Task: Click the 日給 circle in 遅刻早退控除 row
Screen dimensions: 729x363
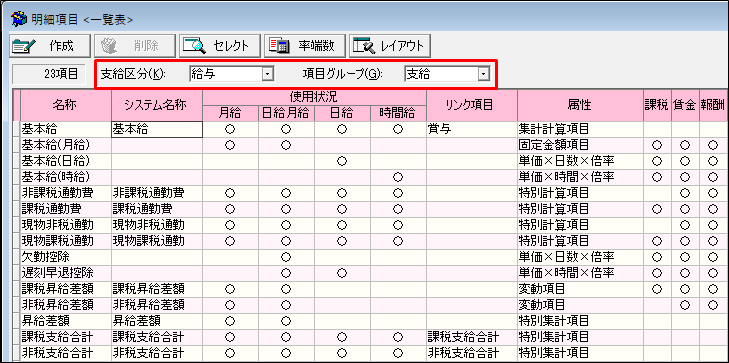Action: (x=342, y=272)
